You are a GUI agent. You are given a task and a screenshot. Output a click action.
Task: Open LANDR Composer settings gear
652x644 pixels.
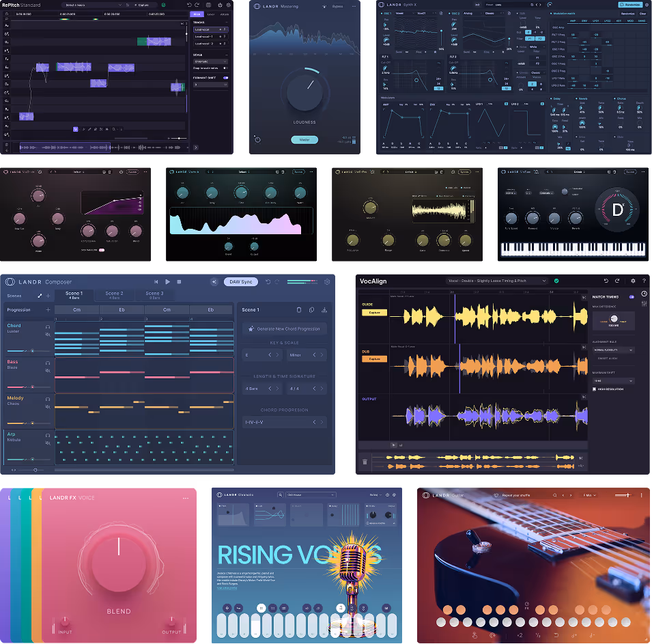pos(327,281)
